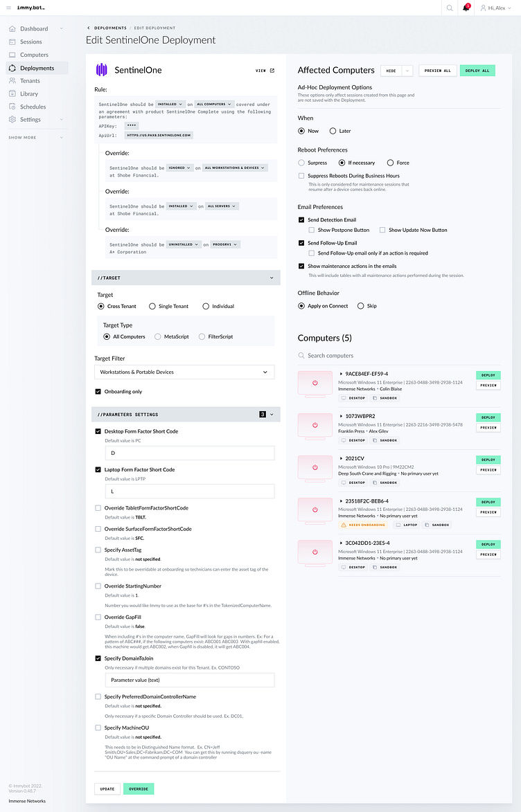Click the Tenants icon in sidebar
The image size is (521, 812).
point(12,81)
